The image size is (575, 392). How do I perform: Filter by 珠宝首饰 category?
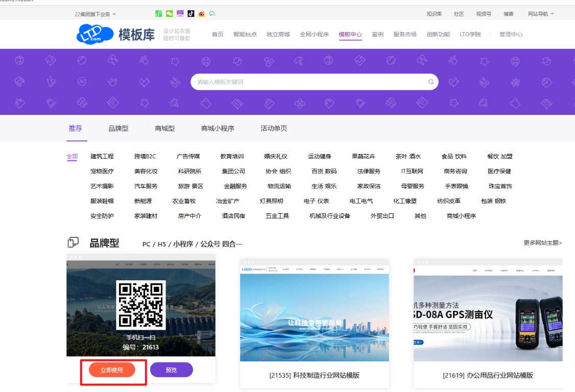click(500, 186)
